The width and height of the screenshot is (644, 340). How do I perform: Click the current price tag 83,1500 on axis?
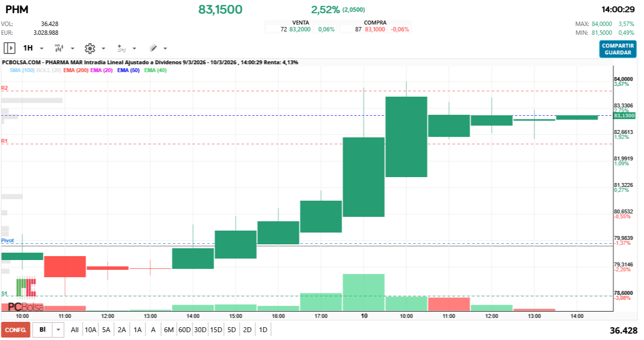coord(624,116)
